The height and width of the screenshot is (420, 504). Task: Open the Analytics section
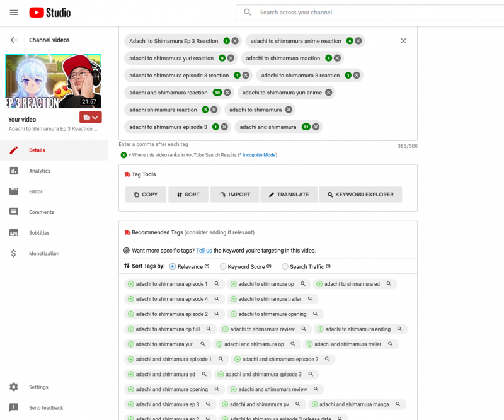(x=39, y=171)
